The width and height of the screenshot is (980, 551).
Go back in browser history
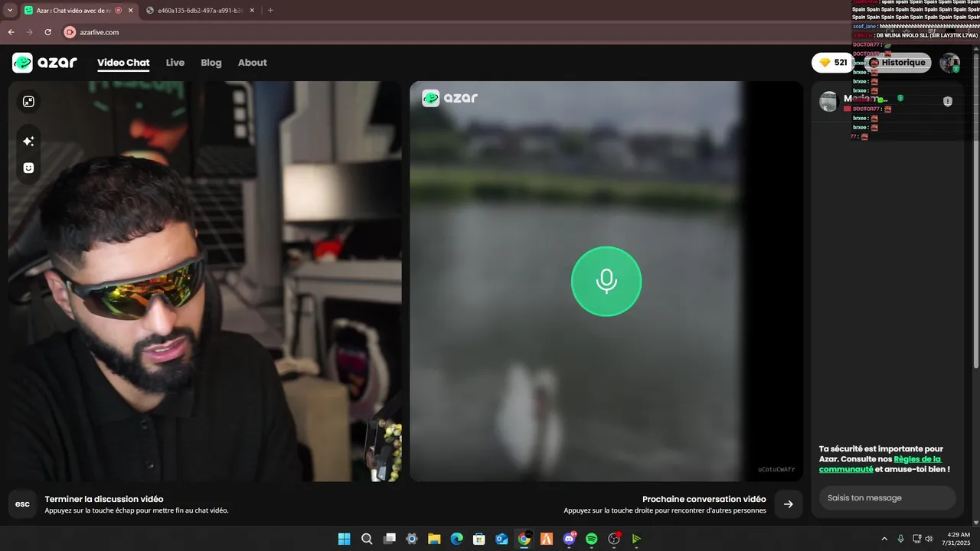point(11,32)
